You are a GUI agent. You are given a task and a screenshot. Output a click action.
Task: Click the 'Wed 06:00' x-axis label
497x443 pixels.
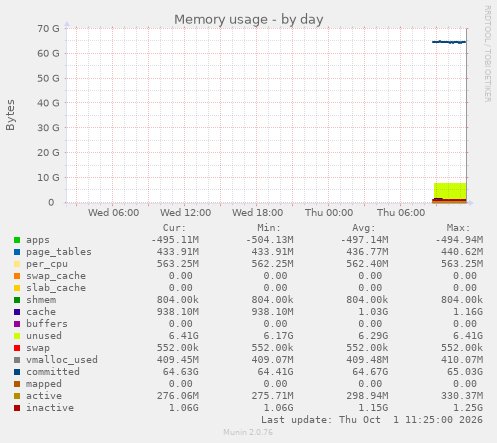113,213
